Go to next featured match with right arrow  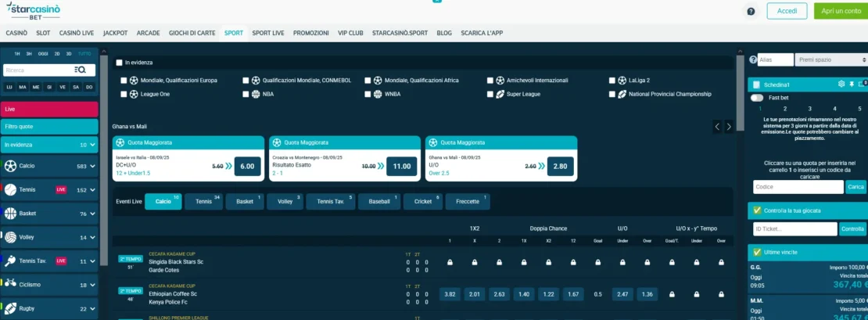729,127
